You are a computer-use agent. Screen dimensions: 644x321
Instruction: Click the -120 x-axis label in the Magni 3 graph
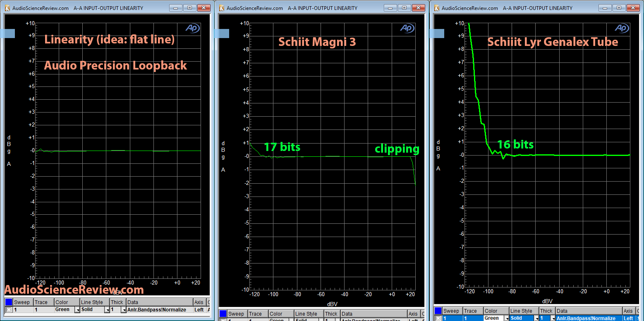pyautogui.click(x=254, y=295)
